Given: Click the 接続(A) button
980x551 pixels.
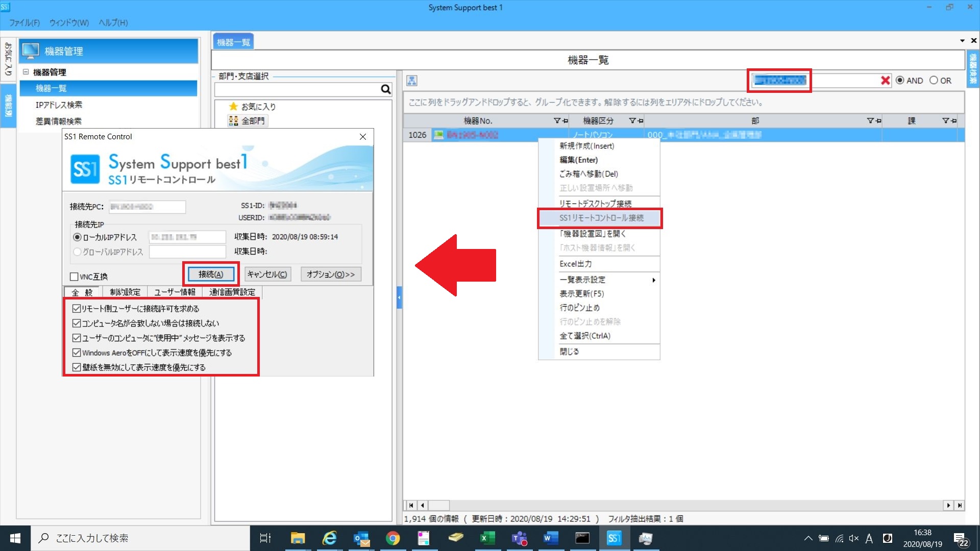Looking at the screenshot, I should [x=211, y=274].
